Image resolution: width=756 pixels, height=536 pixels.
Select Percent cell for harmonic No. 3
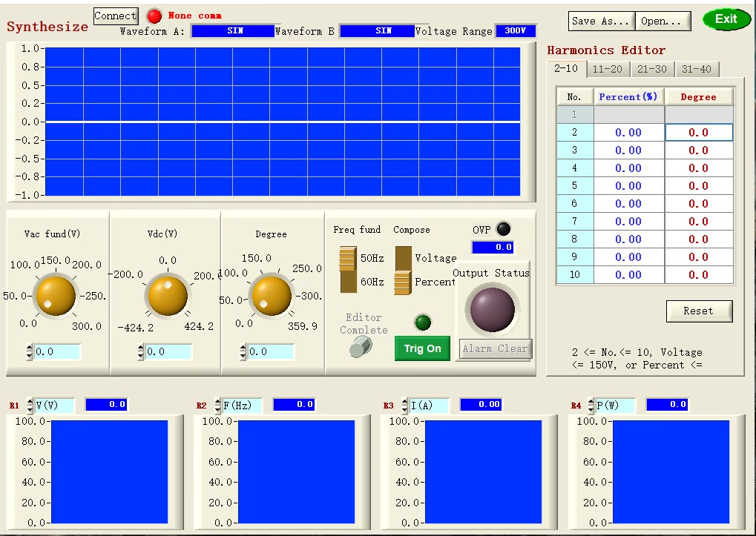[628, 150]
